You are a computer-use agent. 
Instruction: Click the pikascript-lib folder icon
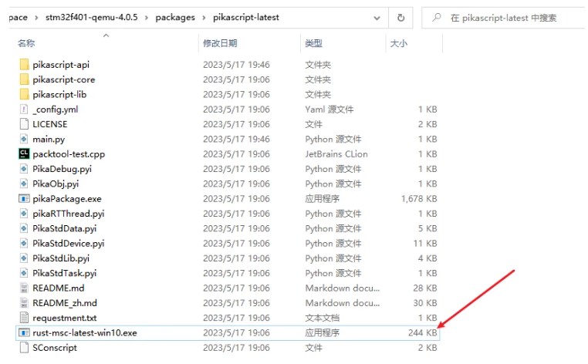24,94
